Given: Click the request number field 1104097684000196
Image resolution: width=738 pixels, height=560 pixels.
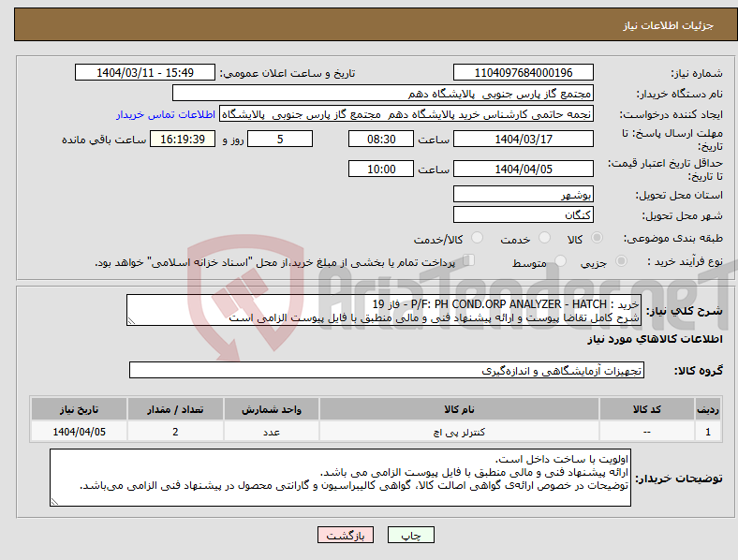Looking at the screenshot, I should click(524, 73).
